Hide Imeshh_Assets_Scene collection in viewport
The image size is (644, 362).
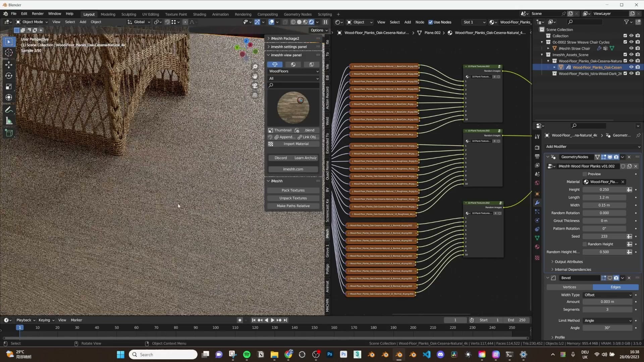click(631, 55)
